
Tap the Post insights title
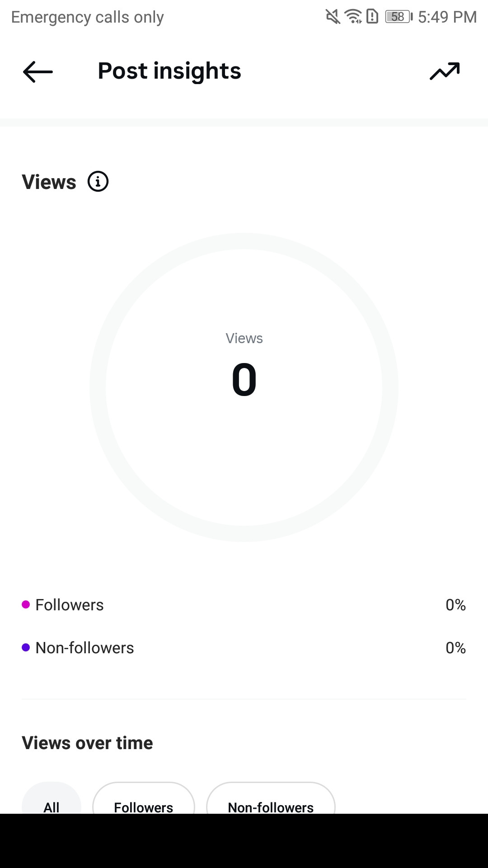[x=169, y=71]
